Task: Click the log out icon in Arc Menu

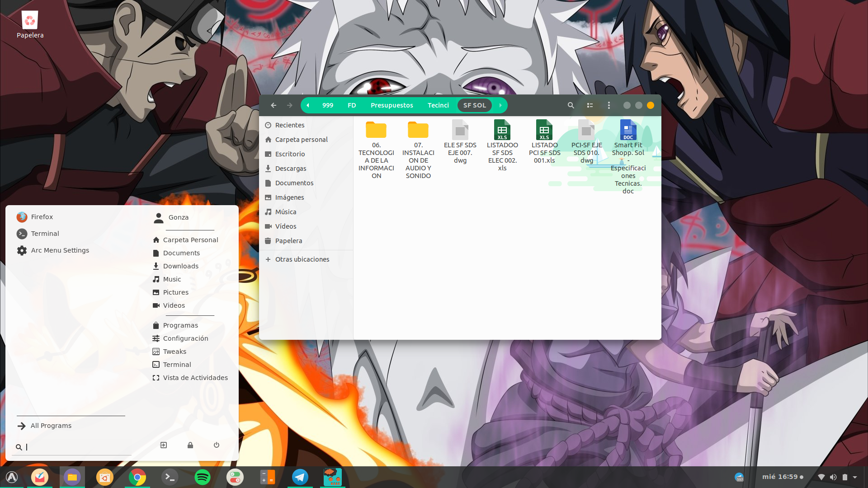Action: tap(164, 445)
